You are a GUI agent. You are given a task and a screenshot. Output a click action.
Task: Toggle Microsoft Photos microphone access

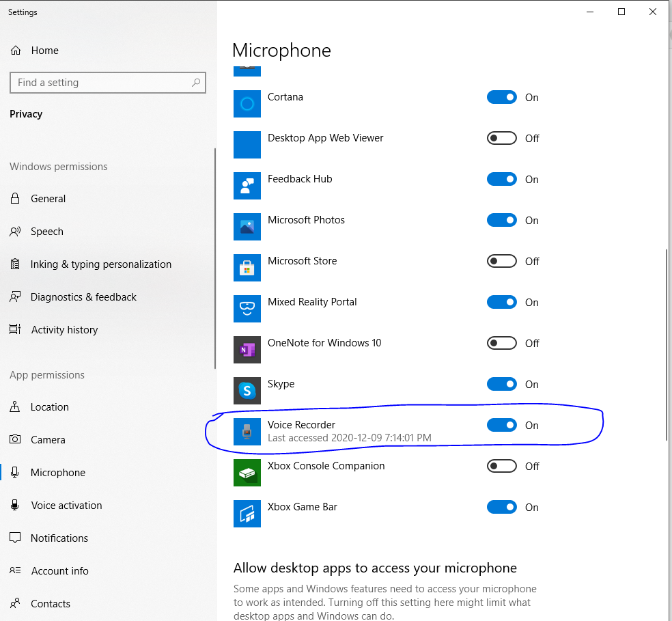pos(502,220)
